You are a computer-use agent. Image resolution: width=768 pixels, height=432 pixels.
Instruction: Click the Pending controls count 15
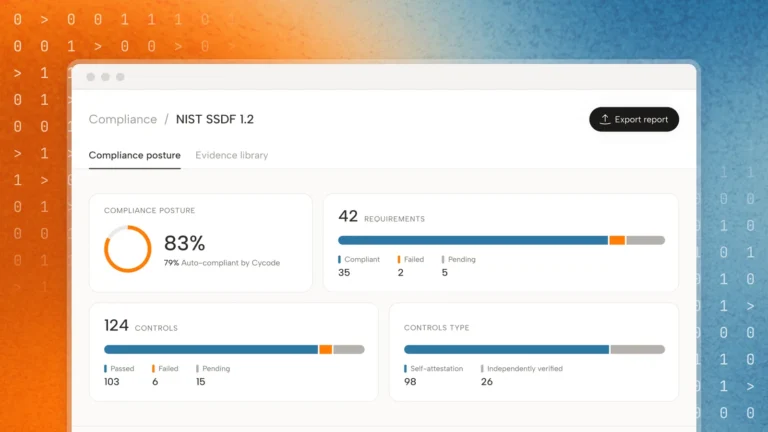[201, 382]
